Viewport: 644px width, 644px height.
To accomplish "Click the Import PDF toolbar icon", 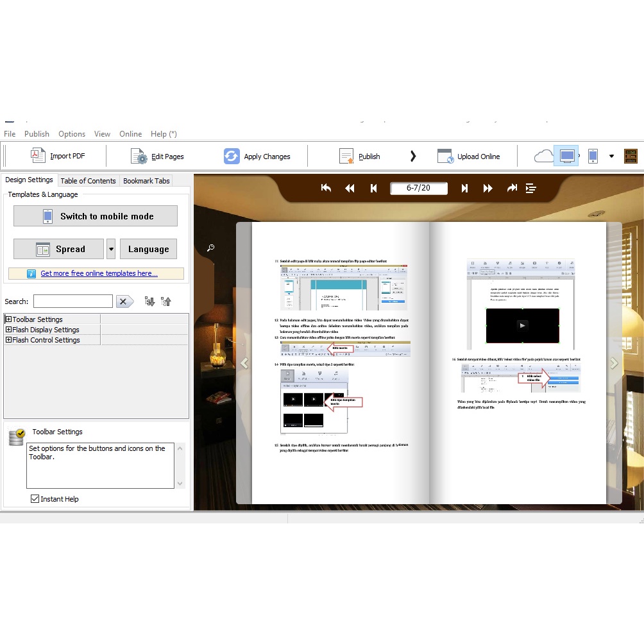I will 38,156.
